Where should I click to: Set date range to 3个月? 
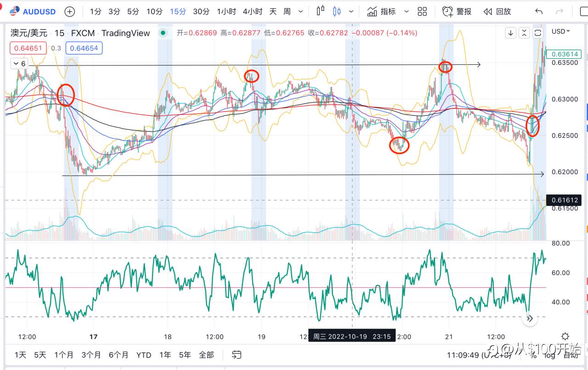click(91, 355)
